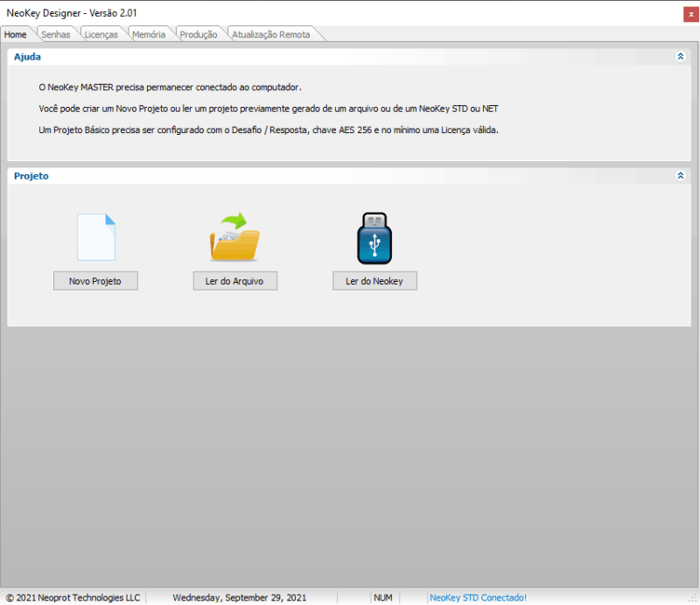
Task: Open the Atualização Remota tab
Action: pyautogui.click(x=271, y=34)
